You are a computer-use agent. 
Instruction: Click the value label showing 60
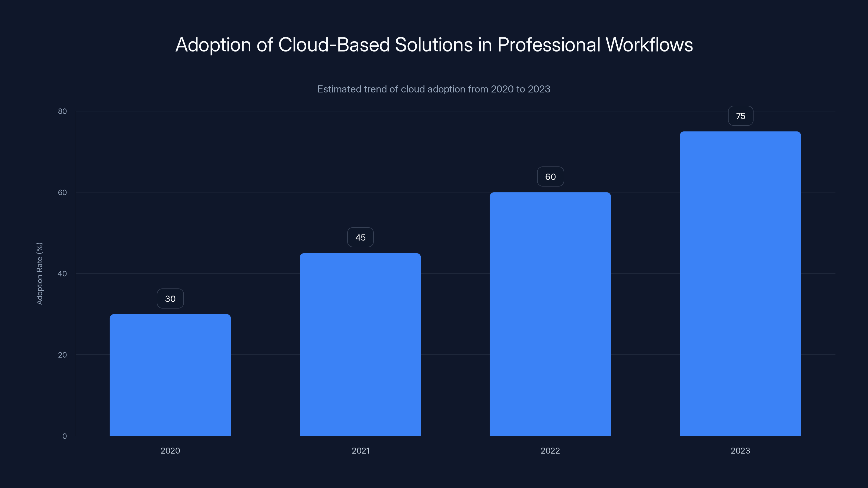point(550,176)
